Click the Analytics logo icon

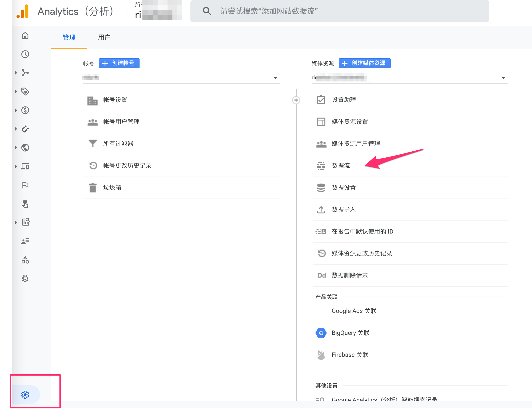22,11
